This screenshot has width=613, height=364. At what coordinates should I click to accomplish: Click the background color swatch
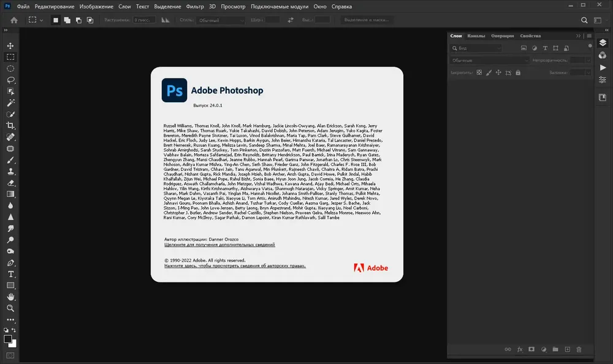pyautogui.click(x=13, y=345)
